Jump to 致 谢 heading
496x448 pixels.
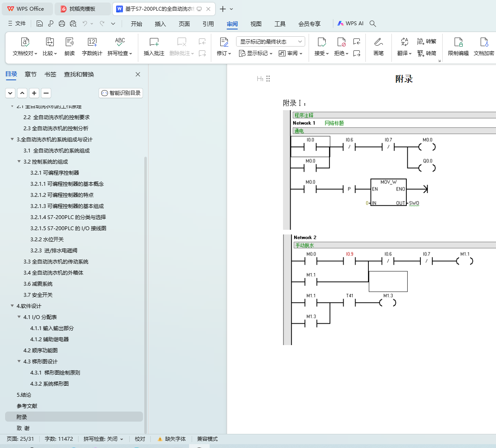[23, 428]
